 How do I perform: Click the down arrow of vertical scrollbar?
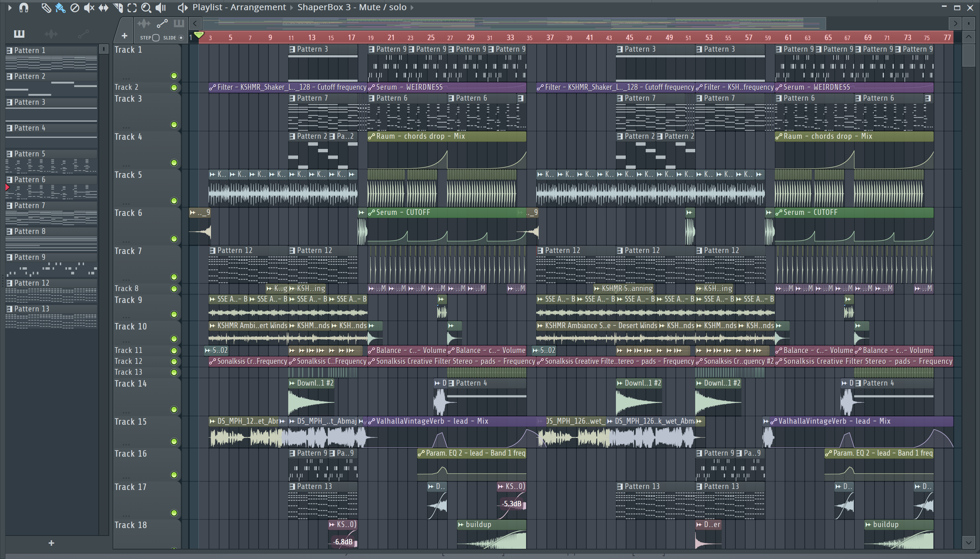coord(968,542)
